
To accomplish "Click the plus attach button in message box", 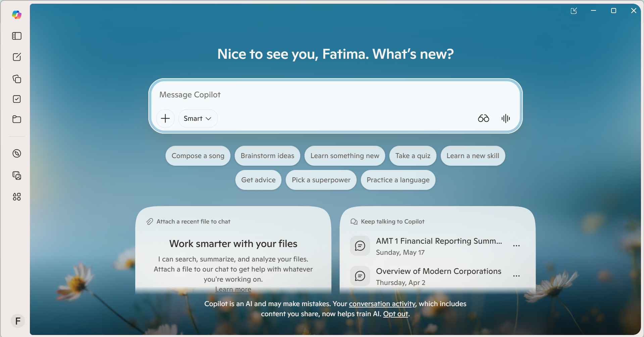I will click(x=165, y=118).
